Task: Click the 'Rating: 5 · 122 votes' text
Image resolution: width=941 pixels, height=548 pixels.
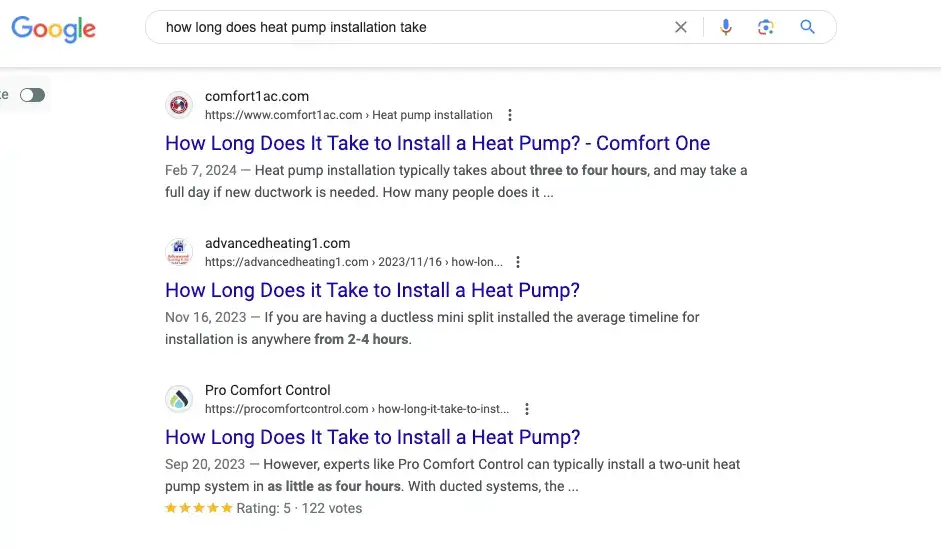Action: [299, 508]
